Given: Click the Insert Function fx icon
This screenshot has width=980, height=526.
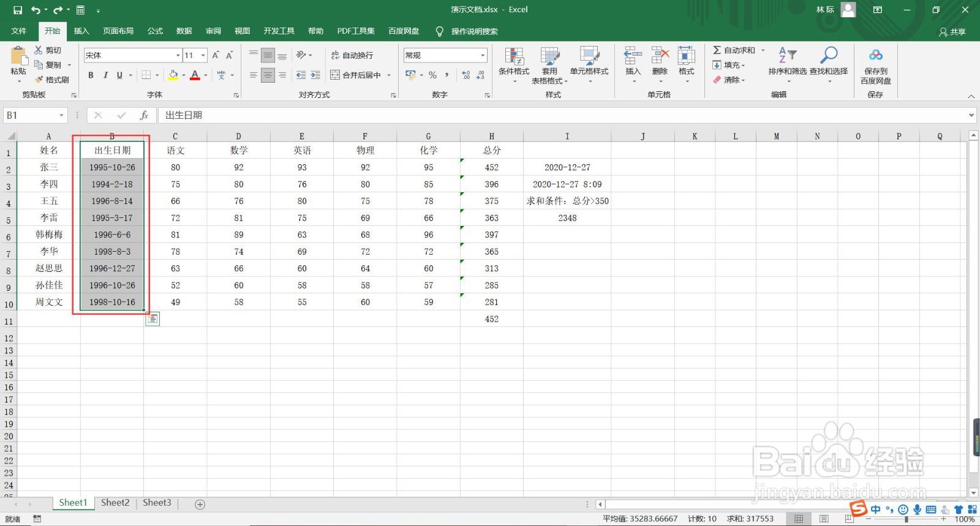Looking at the screenshot, I should [144, 115].
